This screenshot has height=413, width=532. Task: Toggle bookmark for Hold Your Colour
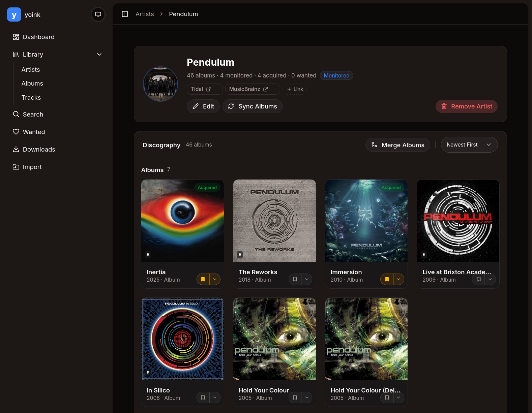click(x=295, y=398)
